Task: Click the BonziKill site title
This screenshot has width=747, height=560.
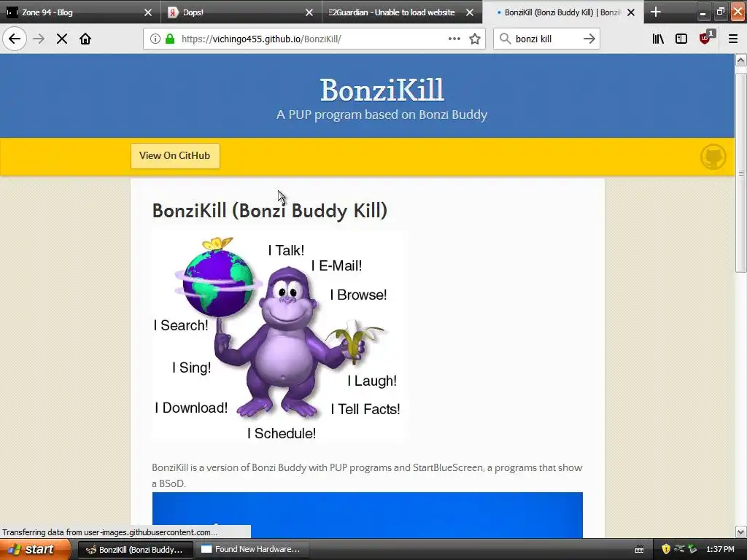Action: pyautogui.click(x=382, y=90)
